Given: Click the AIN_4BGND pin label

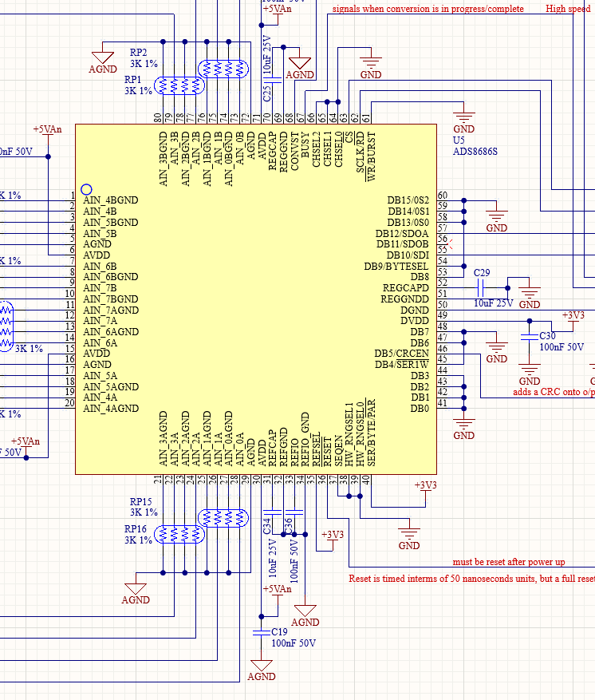Looking at the screenshot, I should (111, 200).
